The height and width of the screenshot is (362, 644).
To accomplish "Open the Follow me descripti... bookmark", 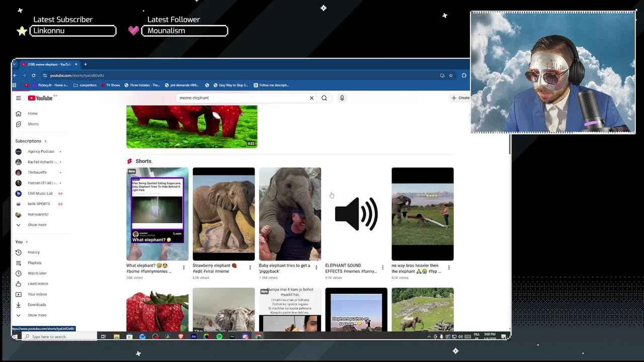I will coord(271,85).
